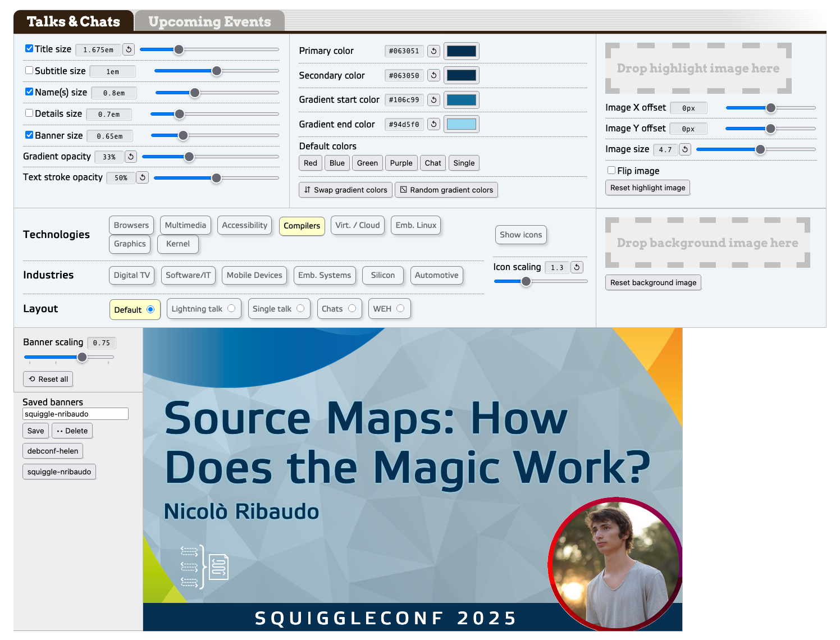Reset the Title size value

coord(129,49)
